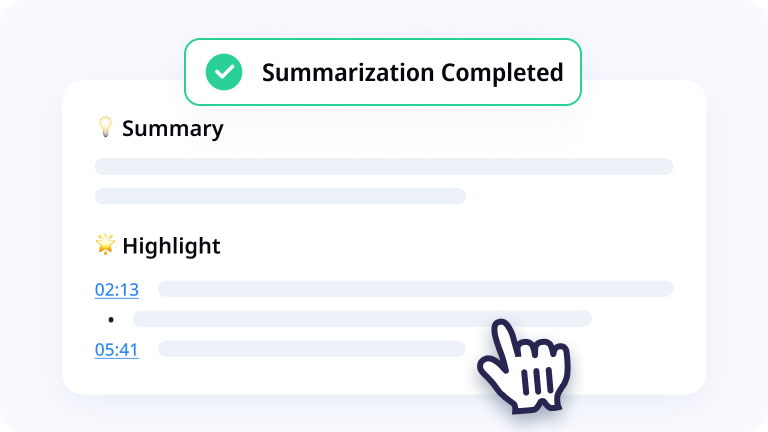Click the placeholder bar beside the bullet point

pos(362,319)
